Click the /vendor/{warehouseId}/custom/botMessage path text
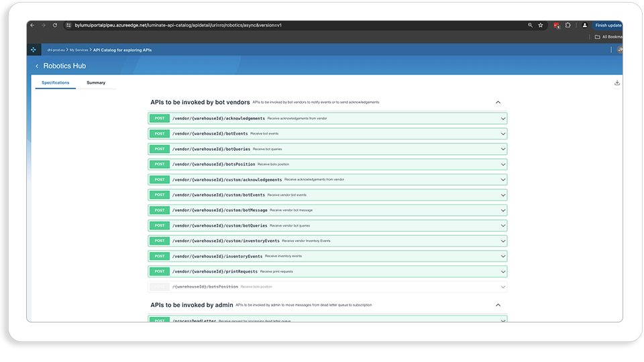 (220, 210)
